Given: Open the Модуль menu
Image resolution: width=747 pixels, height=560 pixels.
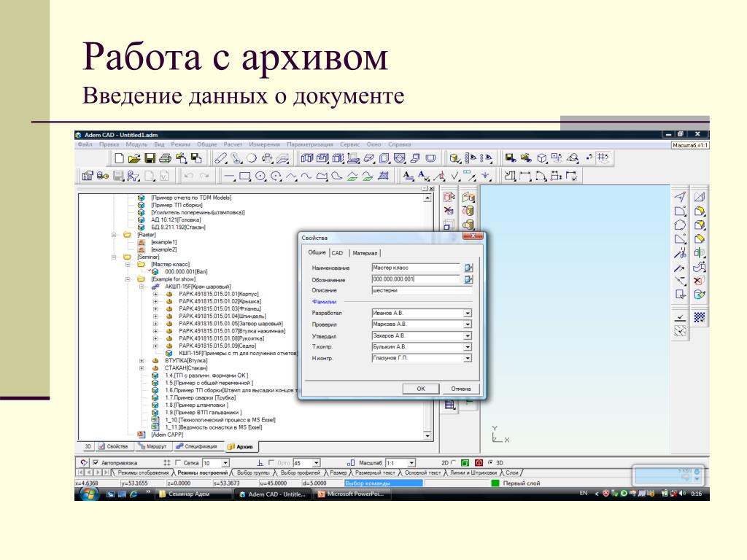Looking at the screenshot, I should (136, 144).
